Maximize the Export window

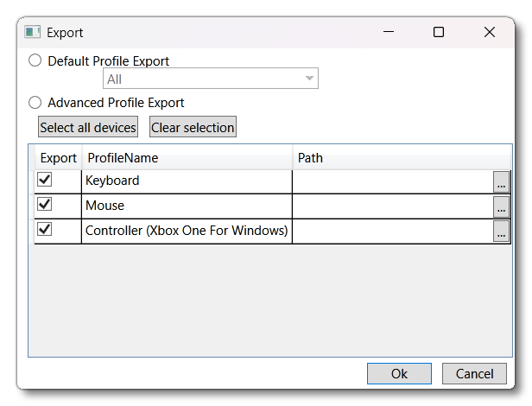(439, 32)
